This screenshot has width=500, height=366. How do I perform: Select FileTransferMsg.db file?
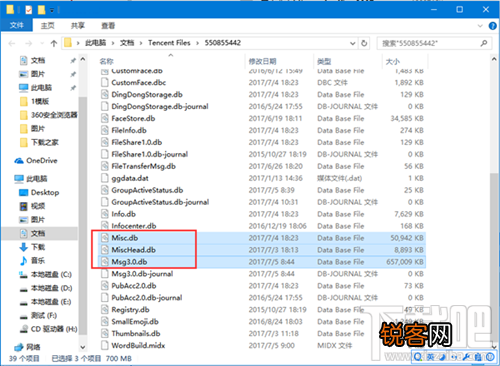coord(143,166)
